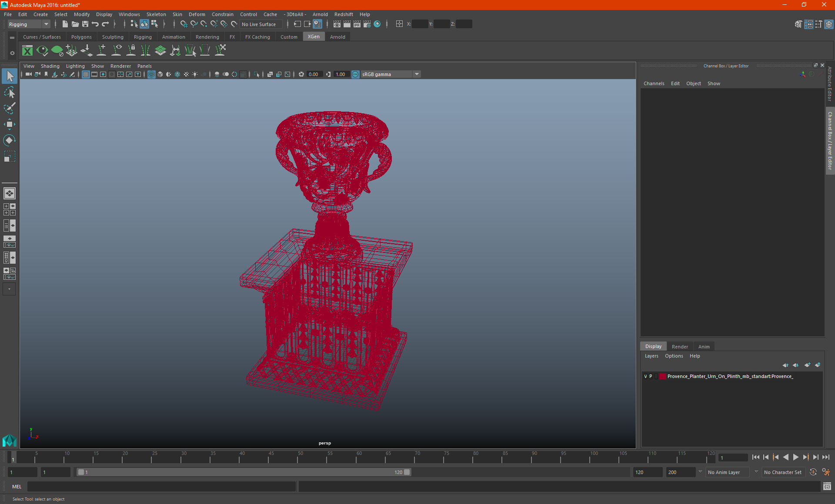Viewport: 835px width, 504px height.
Task: Activate the Lasso select tool
Action: point(10,93)
